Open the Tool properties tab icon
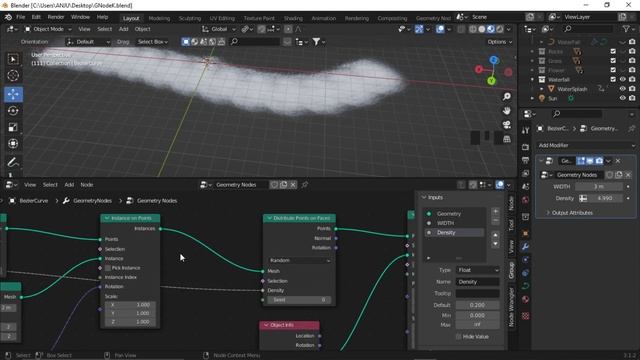The height and width of the screenshot is (360, 640). pos(525,130)
